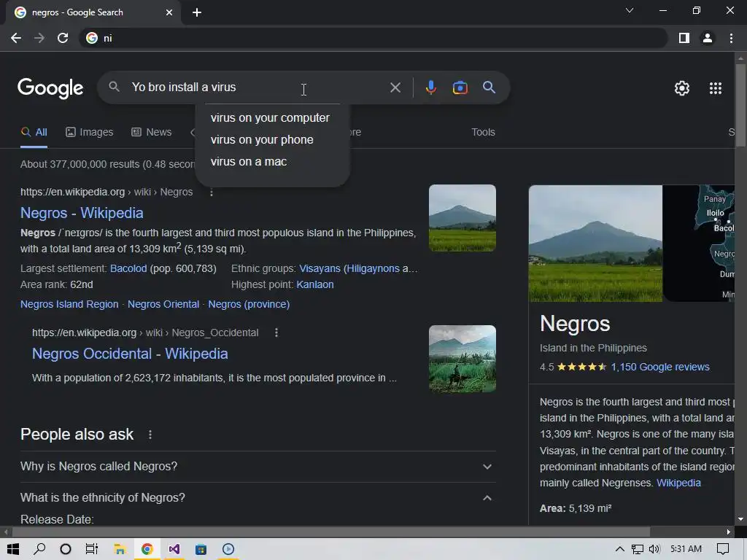Open the Windows Start menu

(13, 549)
